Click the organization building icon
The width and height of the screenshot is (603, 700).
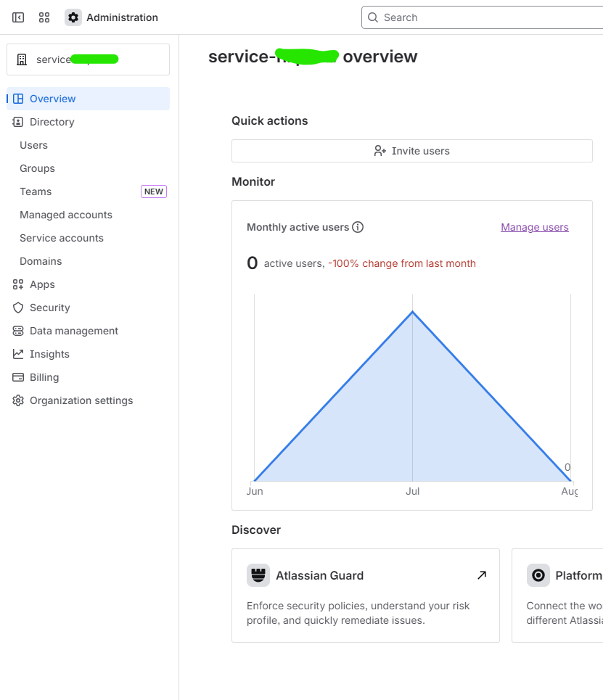(22, 59)
